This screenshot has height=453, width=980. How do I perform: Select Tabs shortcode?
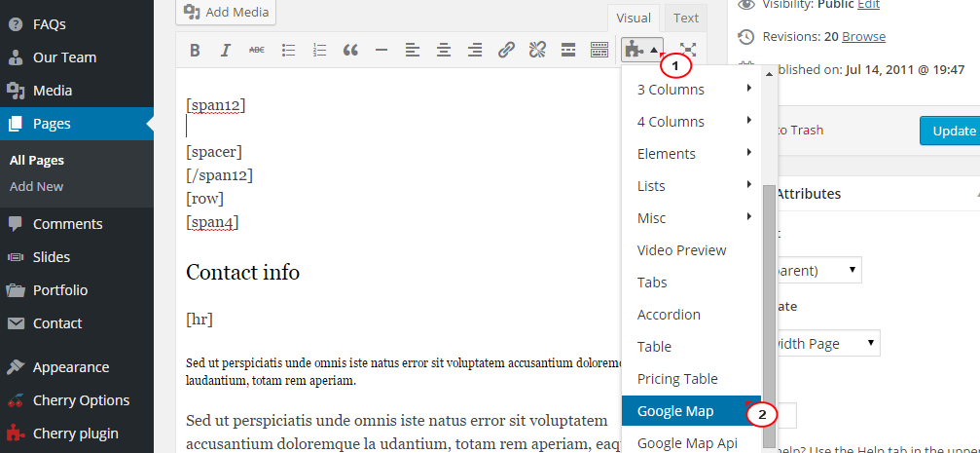(x=692, y=283)
